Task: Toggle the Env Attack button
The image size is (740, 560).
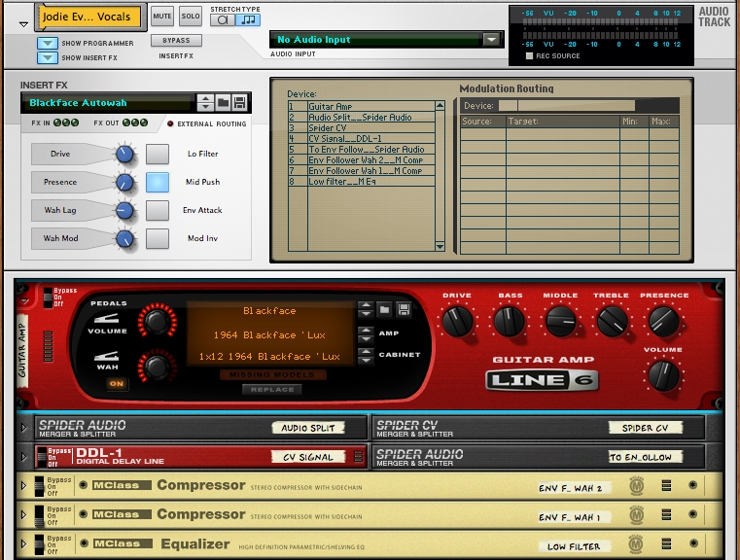Action: [158, 210]
